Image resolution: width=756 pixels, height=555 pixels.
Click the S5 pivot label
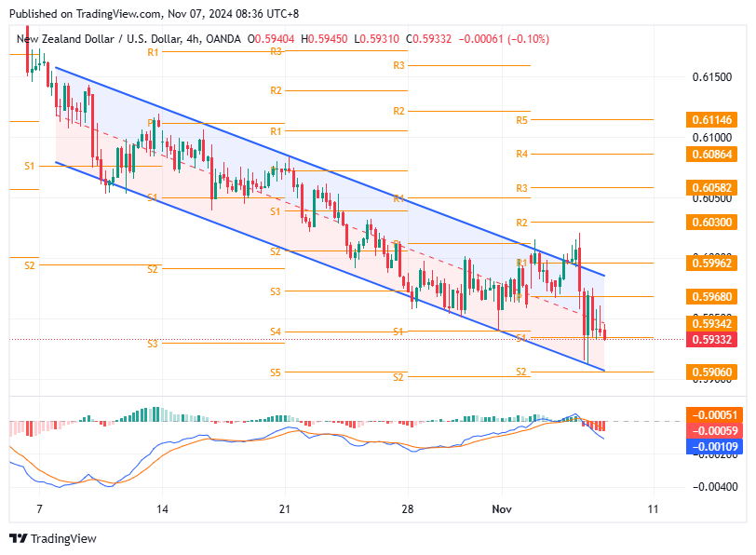276,372
